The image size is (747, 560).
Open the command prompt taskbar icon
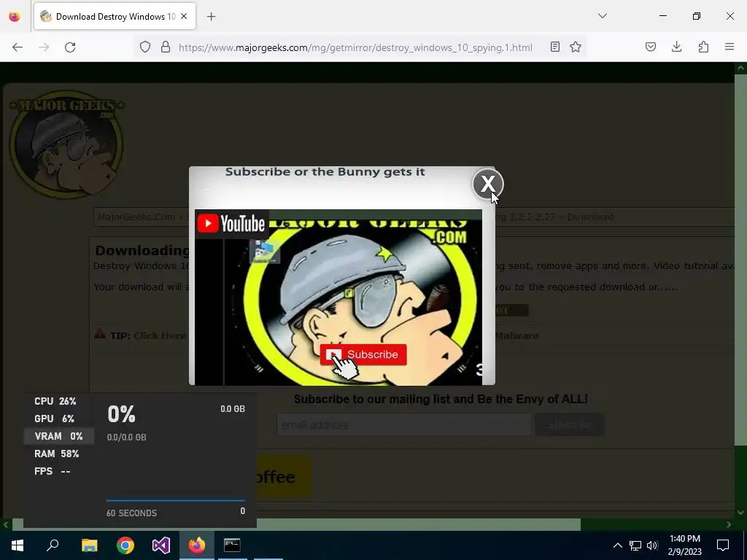click(232, 545)
